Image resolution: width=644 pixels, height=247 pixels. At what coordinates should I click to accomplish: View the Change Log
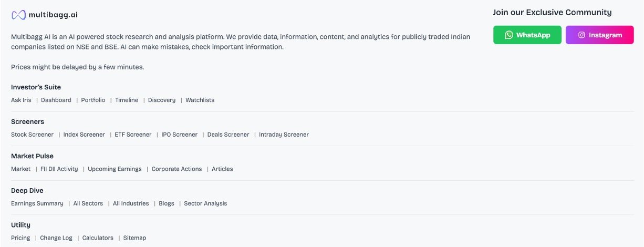tap(56, 238)
